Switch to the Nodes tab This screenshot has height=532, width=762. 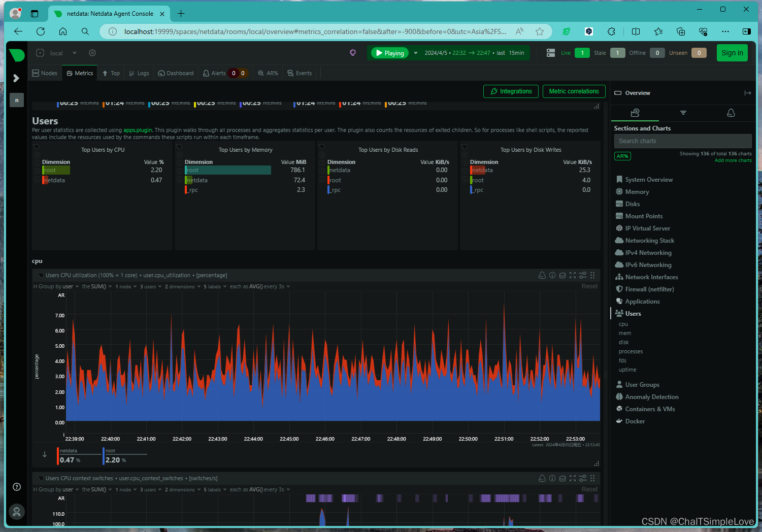[45, 73]
